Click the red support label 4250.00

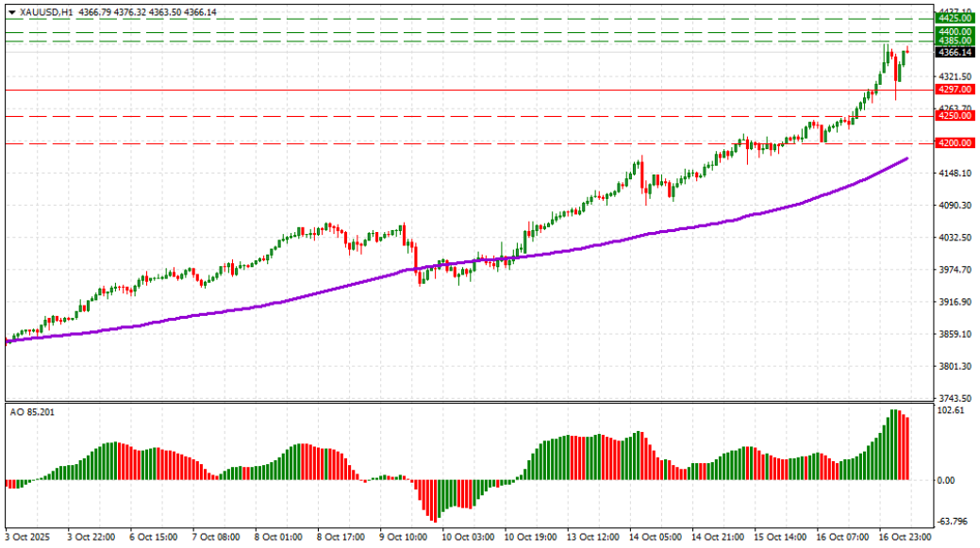(x=955, y=116)
